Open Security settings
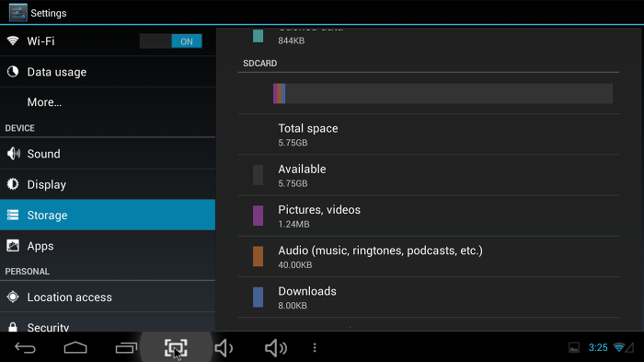The height and width of the screenshot is (362, 644). [108, 322]
